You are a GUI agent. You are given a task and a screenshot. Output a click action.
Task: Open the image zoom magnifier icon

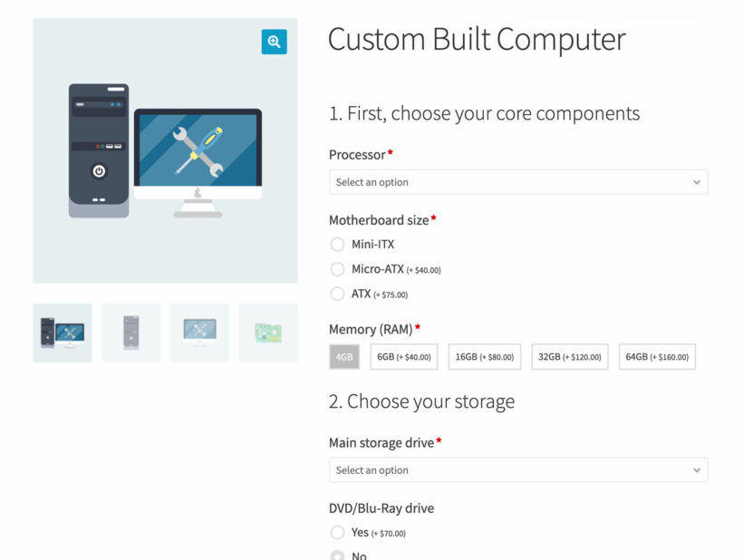[275, 42]
